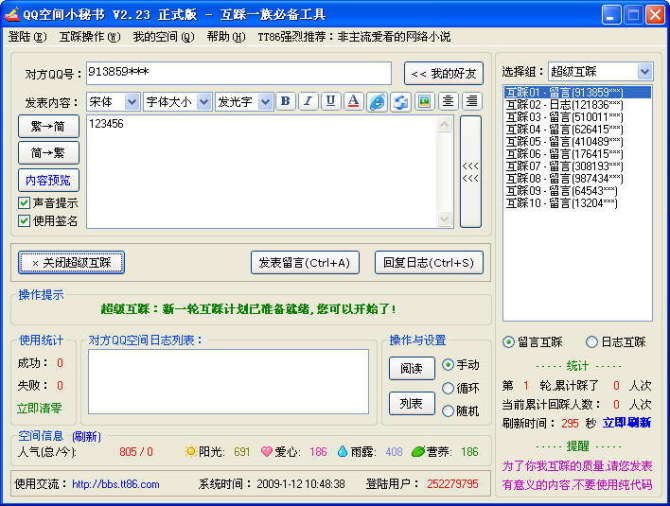Click the leaf (营养) icon

coord(418,451)
